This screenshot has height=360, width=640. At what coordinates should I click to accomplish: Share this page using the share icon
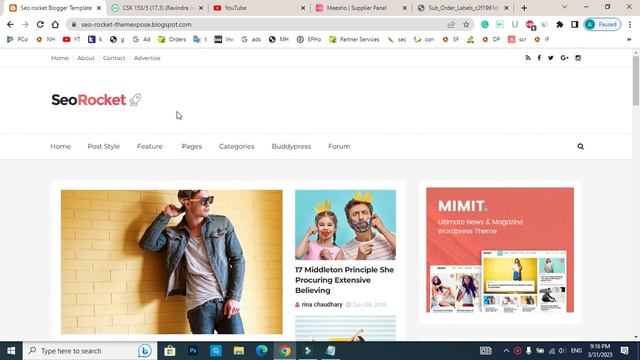451,24
